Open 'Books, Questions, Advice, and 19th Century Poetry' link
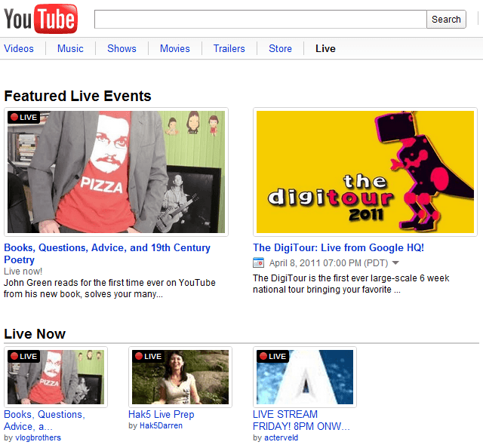The width and height of the screenshot is (483, 448). (x=107, y=253)
